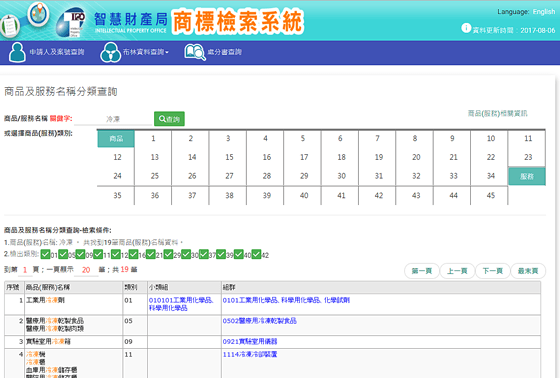Screen dimensions: 560x378
Task: Uncheck the class 09 filter checkbox
Action: pos(80,254)
